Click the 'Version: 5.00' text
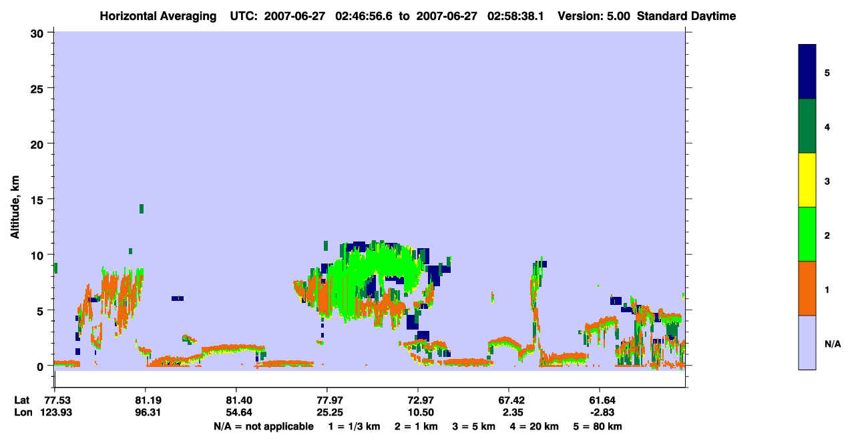 tap(594, 15)
